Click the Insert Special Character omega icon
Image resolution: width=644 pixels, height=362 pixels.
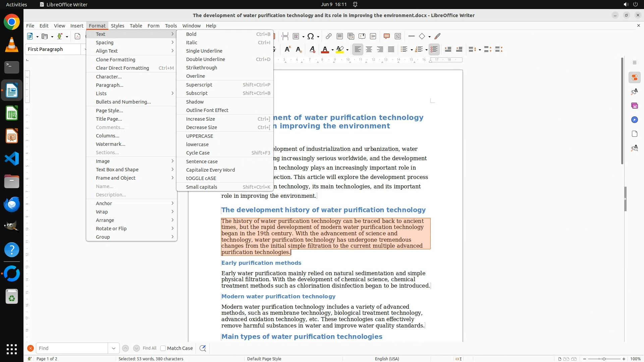(311, 36)
